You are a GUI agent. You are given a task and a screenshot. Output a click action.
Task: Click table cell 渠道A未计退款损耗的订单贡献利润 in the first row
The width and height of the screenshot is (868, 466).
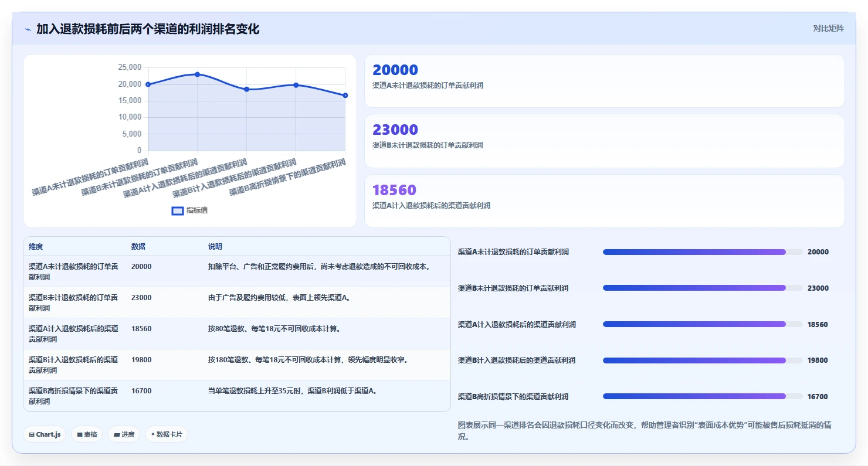pos(74,271)
